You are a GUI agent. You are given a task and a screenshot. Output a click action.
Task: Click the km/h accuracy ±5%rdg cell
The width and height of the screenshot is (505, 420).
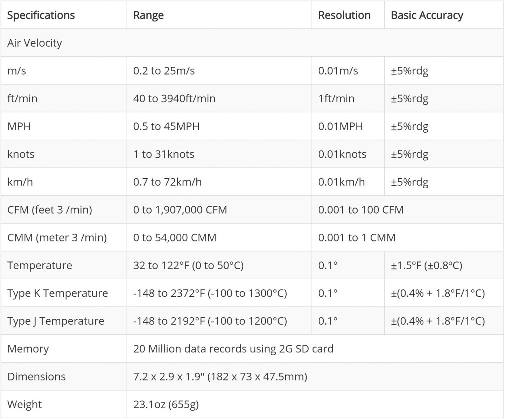pos(409,182)
